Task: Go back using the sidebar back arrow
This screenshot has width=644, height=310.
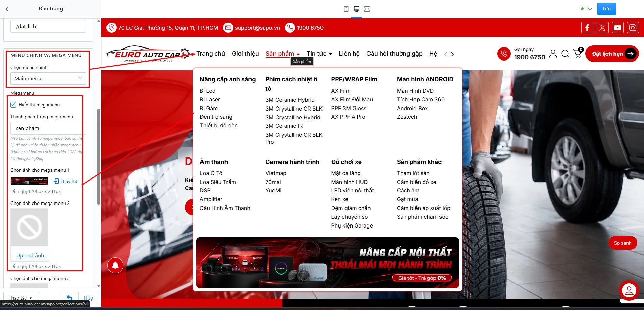Action: (7, 9)
